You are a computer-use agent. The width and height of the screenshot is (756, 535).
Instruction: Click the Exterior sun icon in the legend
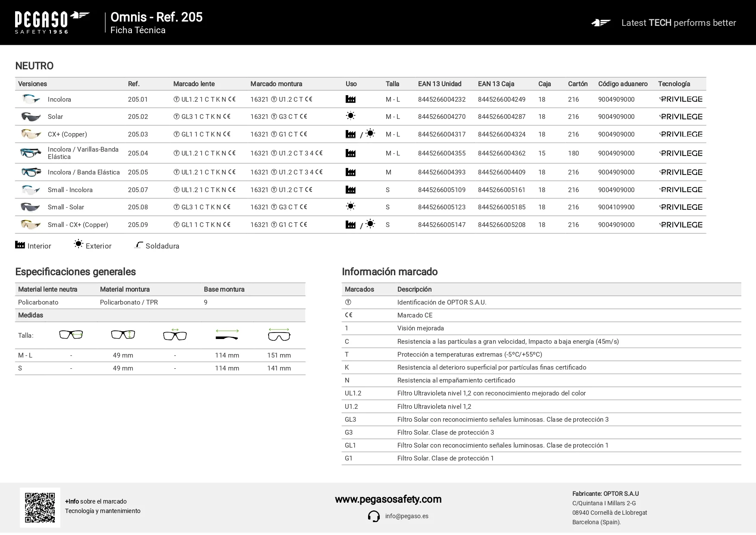(x=78, y=244)
